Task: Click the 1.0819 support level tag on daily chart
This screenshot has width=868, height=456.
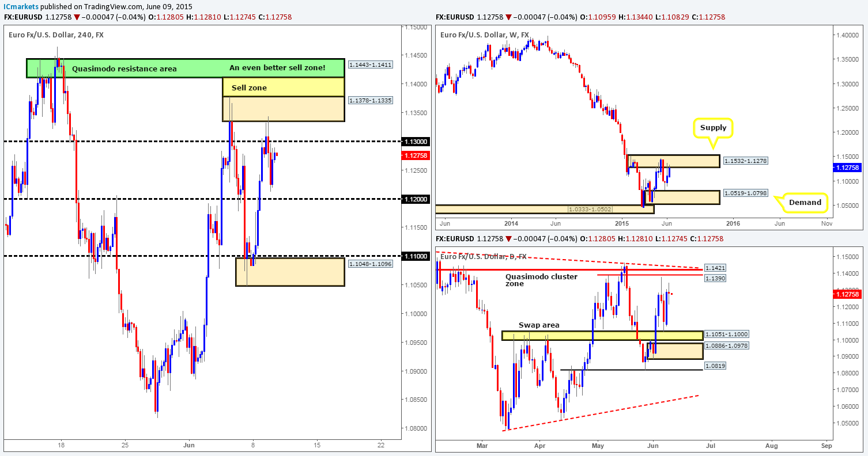Action: (x=716, y=365)
